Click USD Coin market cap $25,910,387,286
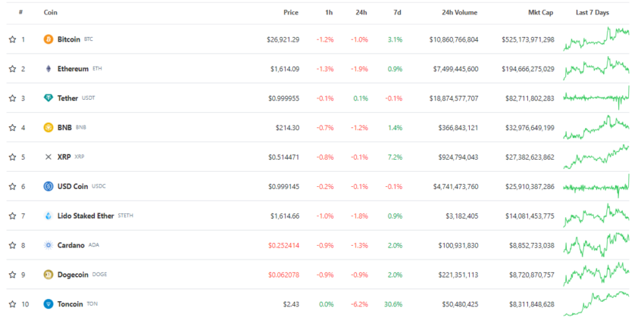Viewport: 644px width, 317px height. [530, 187]
